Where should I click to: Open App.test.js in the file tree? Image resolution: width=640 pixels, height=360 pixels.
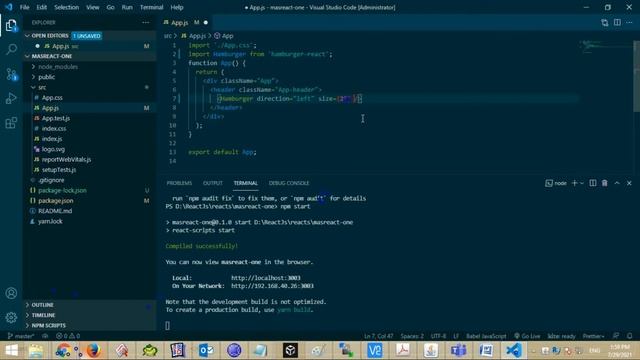(56, 118)
